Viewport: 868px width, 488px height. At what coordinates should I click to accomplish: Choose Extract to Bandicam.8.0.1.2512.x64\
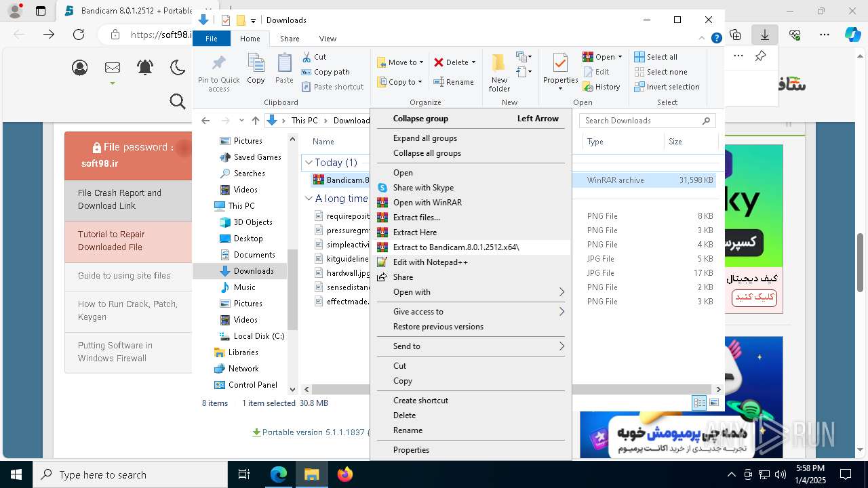(471, 247)
